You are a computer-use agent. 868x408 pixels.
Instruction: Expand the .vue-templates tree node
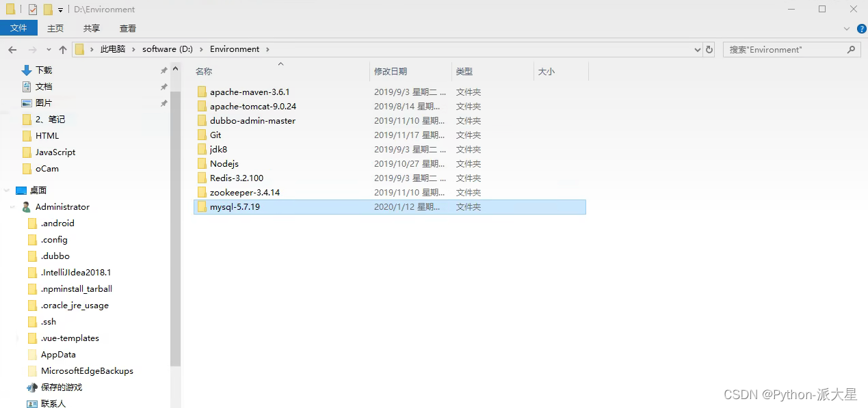[18, 338]
